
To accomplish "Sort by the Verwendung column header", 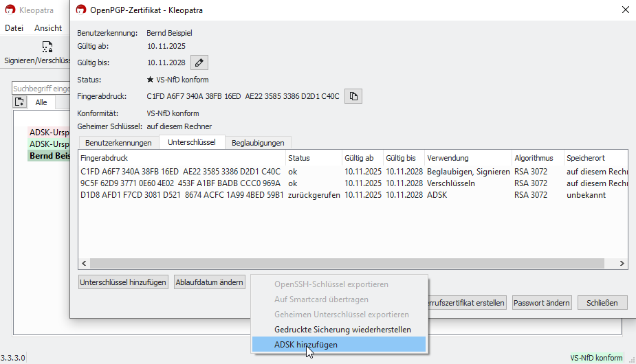I will pyautogui.click(x=468, y=158).
